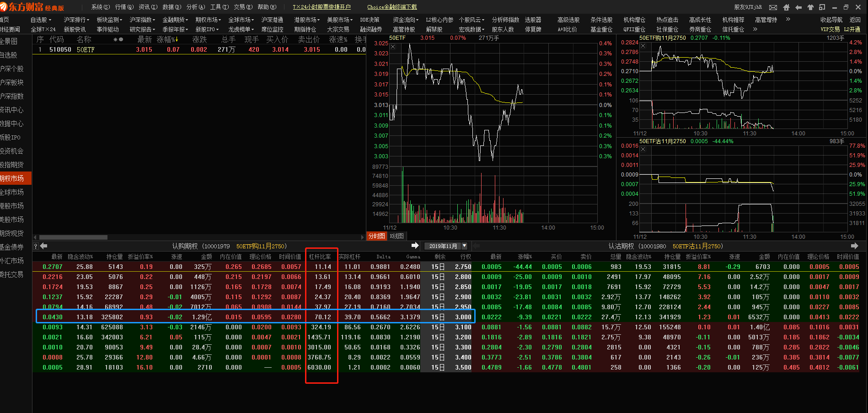Toggle sort on the 涨幅% column
Image resolution: width=868 pixels, height=413 pixels.
tap(167, 40)
